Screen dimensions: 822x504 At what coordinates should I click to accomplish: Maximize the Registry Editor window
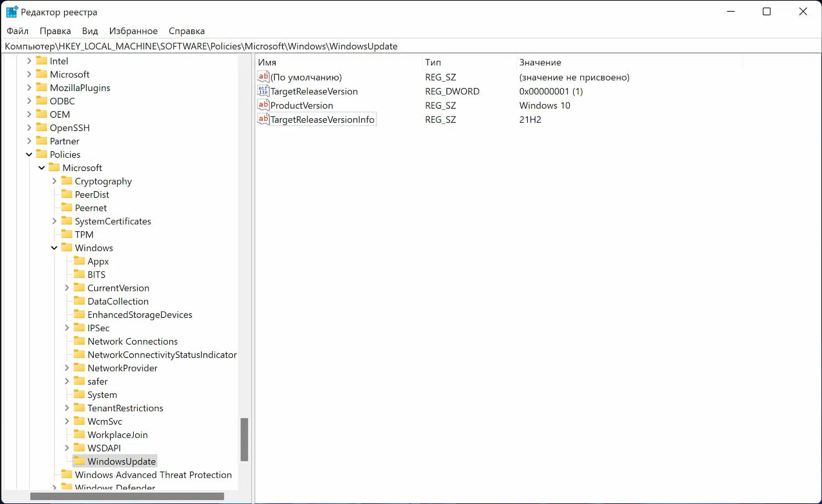point(767,12)
